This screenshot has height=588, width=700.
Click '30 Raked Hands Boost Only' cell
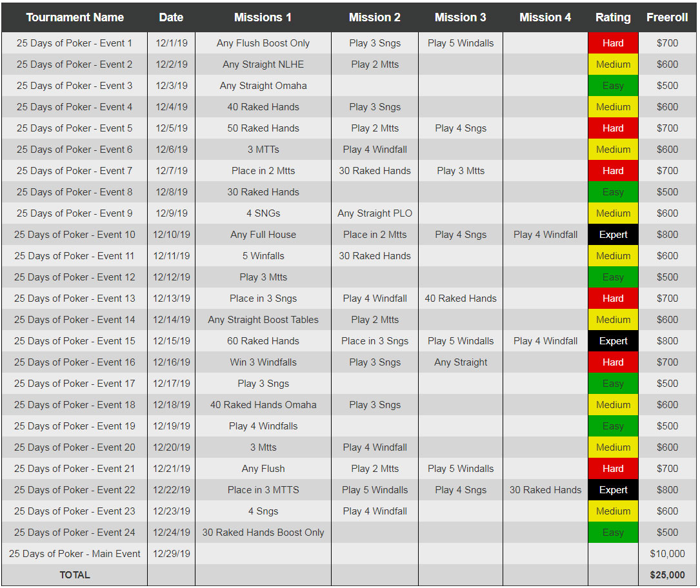coord(263,533)
